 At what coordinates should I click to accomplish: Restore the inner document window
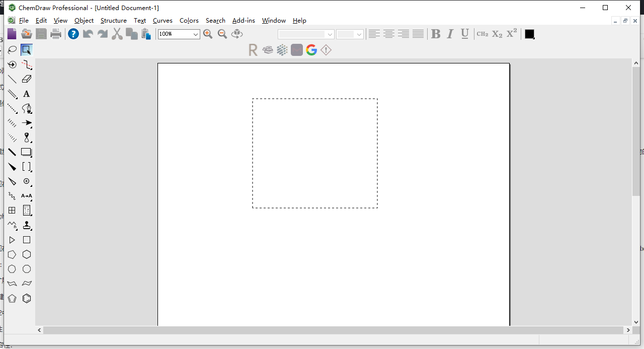[625, 21]
